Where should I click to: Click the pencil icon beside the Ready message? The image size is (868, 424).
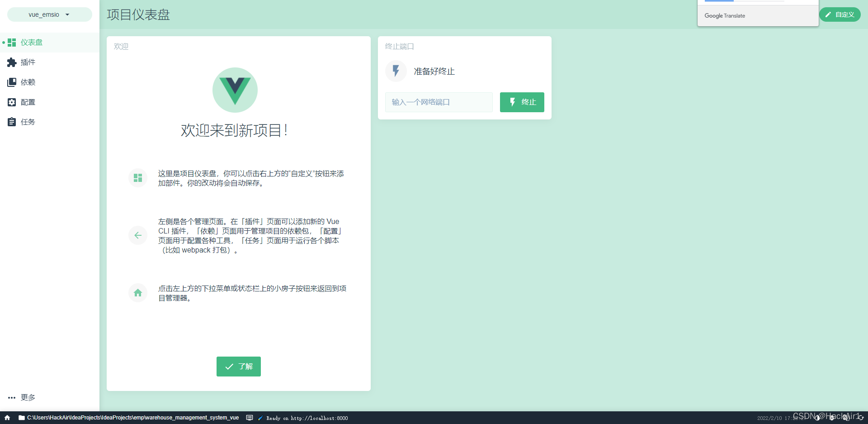click(260, 418)
